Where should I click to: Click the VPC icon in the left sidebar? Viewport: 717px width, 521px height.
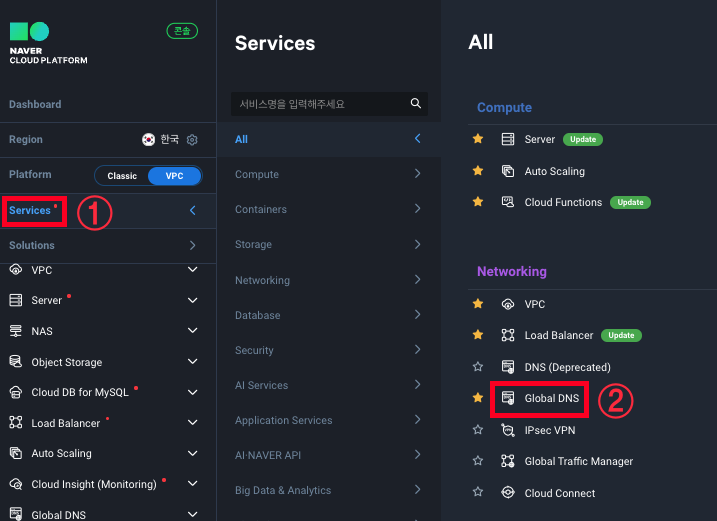16,270
